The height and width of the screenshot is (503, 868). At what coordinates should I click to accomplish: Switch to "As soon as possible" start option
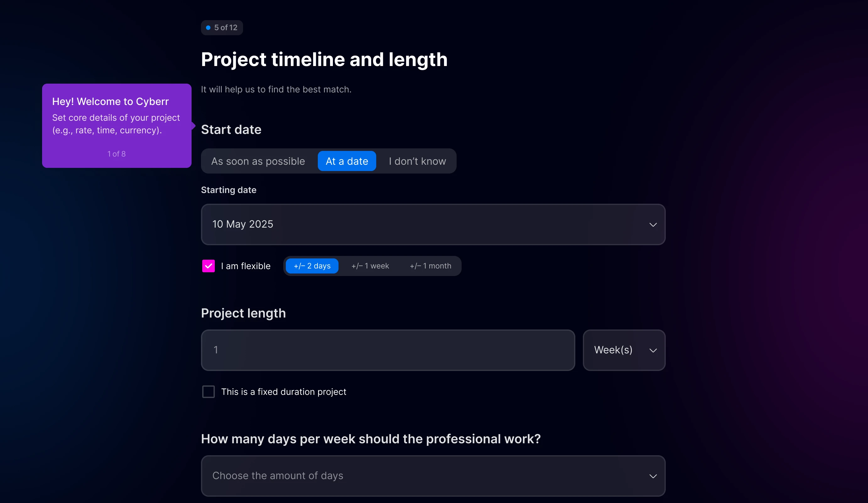(258, 161)
